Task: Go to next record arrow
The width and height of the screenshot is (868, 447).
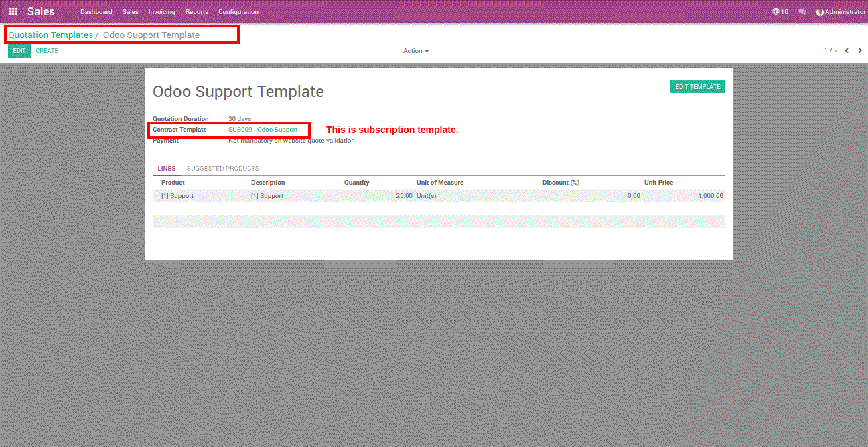Action: [x=860, y=50]
